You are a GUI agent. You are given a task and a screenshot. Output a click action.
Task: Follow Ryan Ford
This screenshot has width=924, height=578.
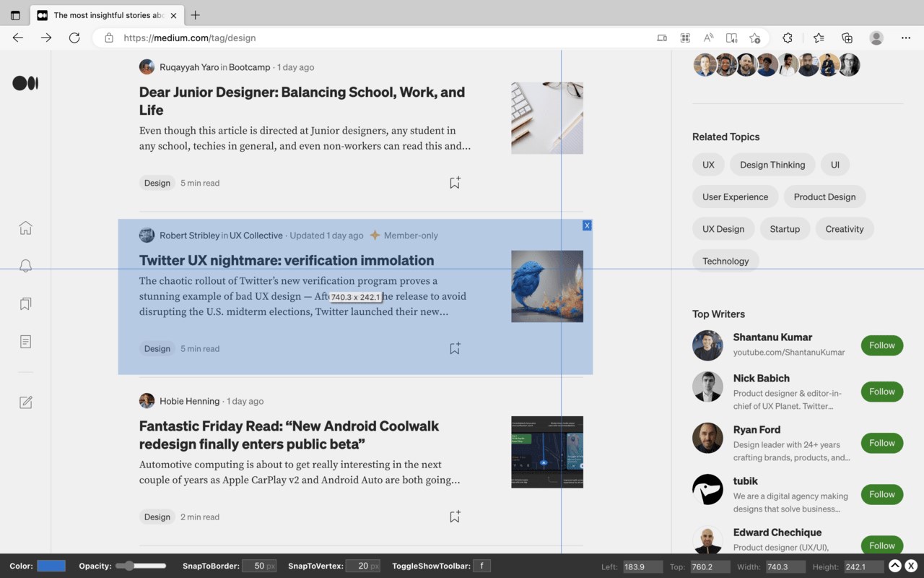click(882, 443)
